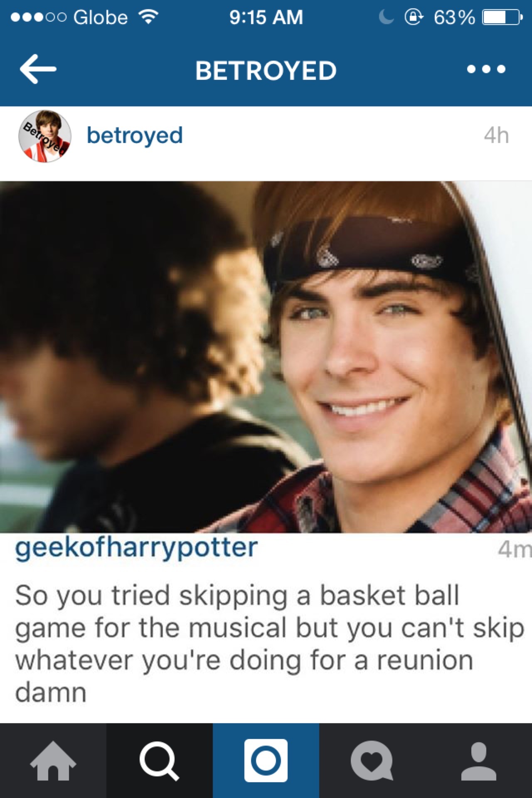
Task: Open the profile person tab
Action: click(479, 761)
